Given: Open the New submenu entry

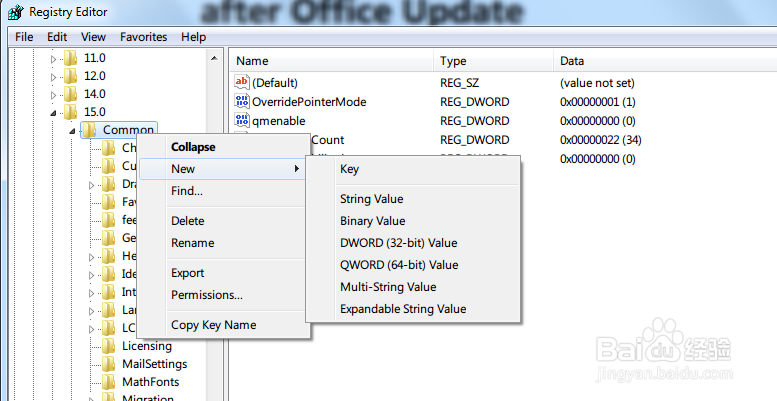Looking at the screenshot, I should (x=223, y=169).
